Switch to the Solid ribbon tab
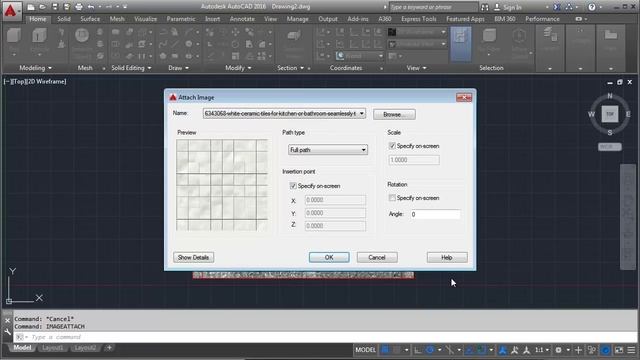Screen dimensions: 640x360 [x=64, y=19]
